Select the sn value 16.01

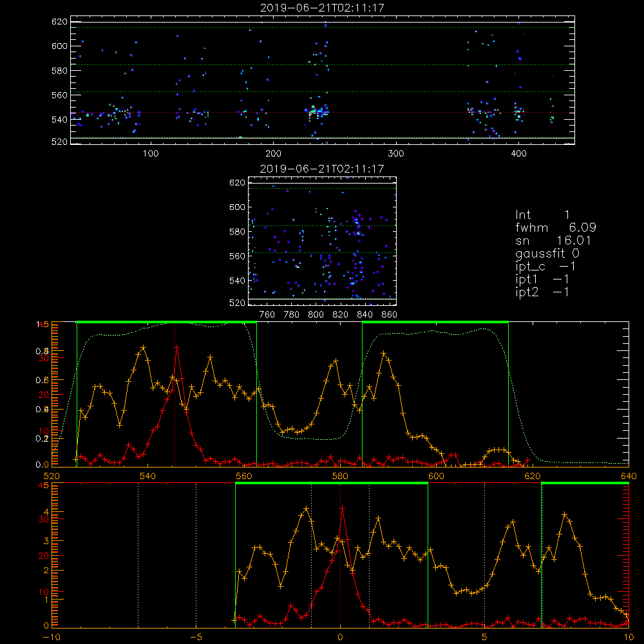[x=573, y=240]
